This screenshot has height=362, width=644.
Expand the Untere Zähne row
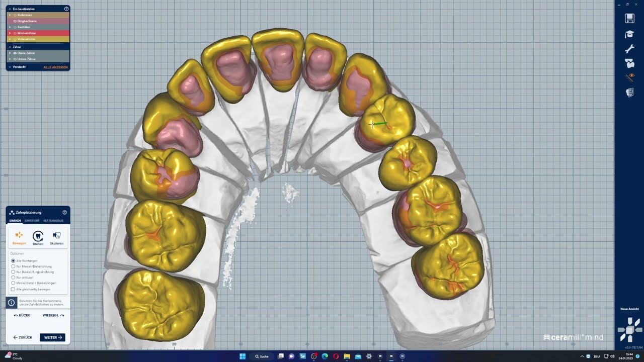(x=10, y=59)
